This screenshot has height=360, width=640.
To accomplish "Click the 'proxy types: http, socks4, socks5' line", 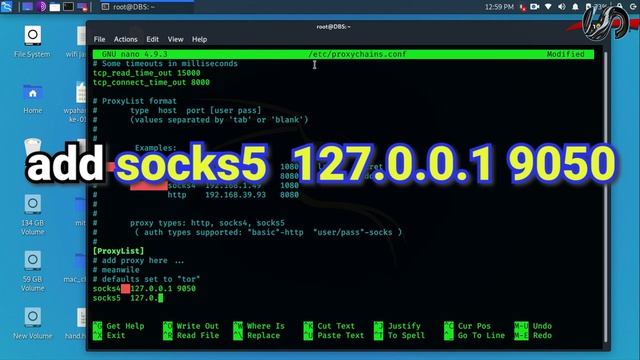I will [207, 223].
